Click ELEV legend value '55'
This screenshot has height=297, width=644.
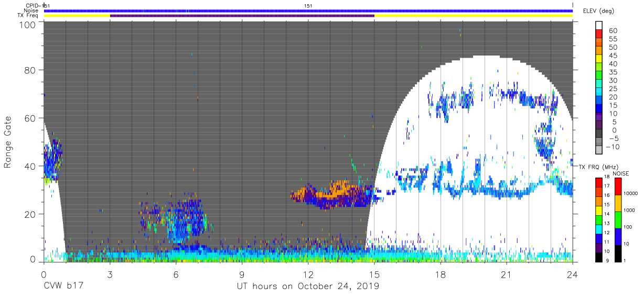613,39
